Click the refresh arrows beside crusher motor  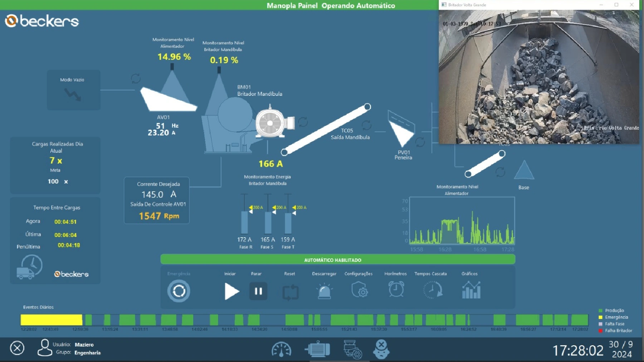tap(303, 122)
